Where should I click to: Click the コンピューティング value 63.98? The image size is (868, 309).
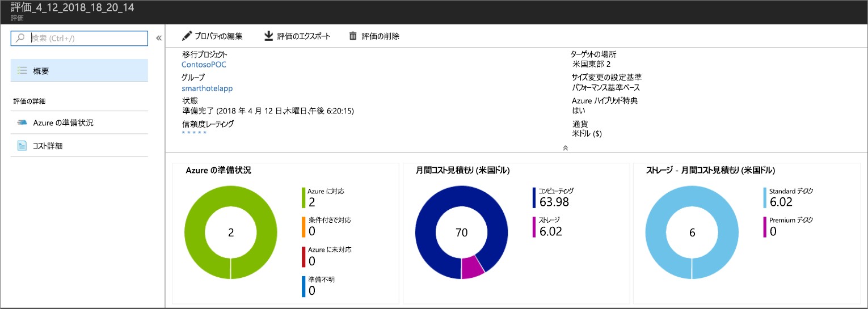pyautogui.click(x=554, y=202)
